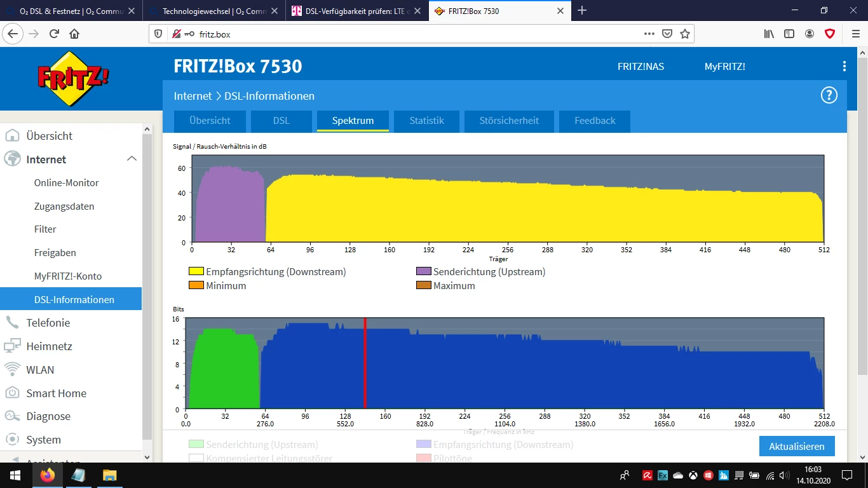The width and height of the screenshot is (868, 488).
Task: Click the insecure connection lock icon
Action: pyautogui.click(x=176, y=34)
